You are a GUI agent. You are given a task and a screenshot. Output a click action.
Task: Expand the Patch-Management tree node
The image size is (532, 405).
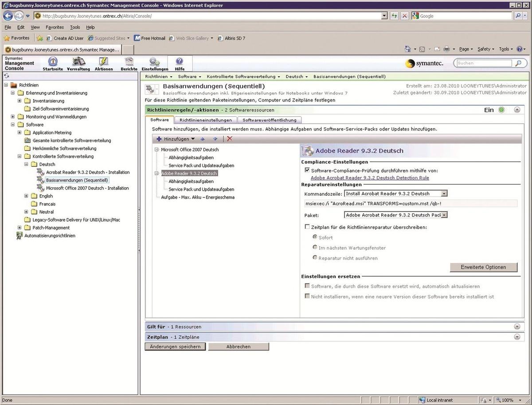point(20,228)
